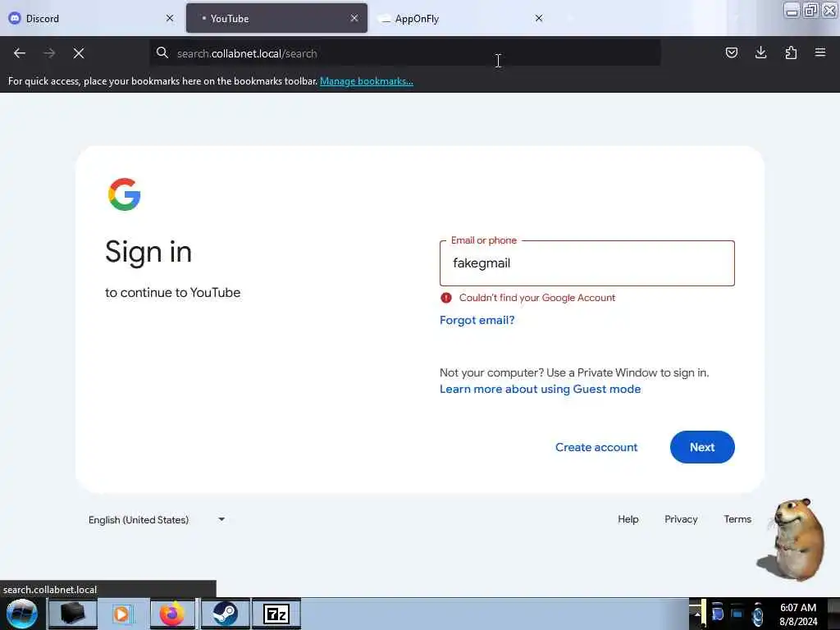840x630 pixels.
Task: Expand the English (United States) language dropdown
Action: (157, 519)
